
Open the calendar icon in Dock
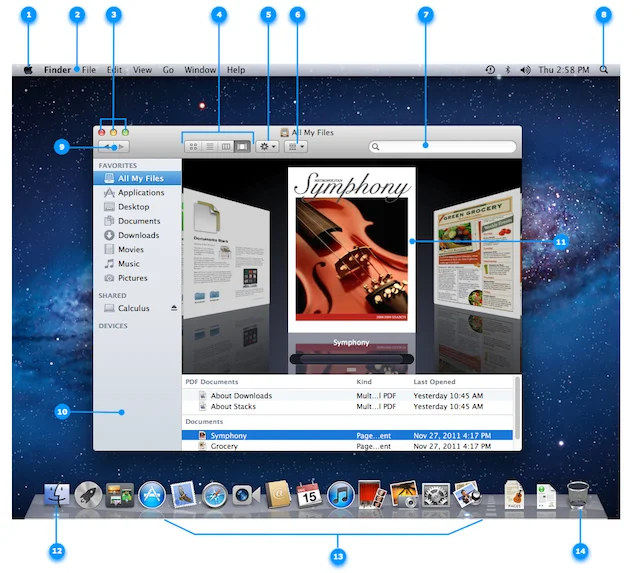[308, 494]
